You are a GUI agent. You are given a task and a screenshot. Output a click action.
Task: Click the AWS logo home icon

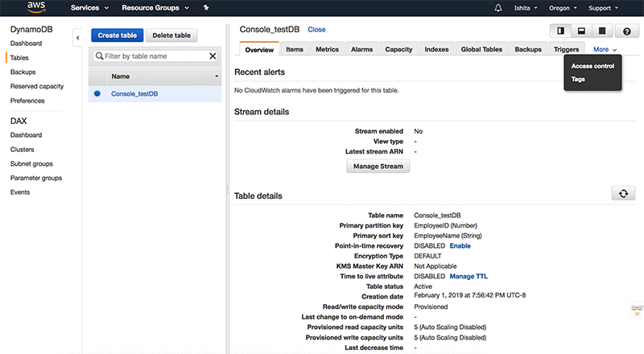click(x=35, y=9)
